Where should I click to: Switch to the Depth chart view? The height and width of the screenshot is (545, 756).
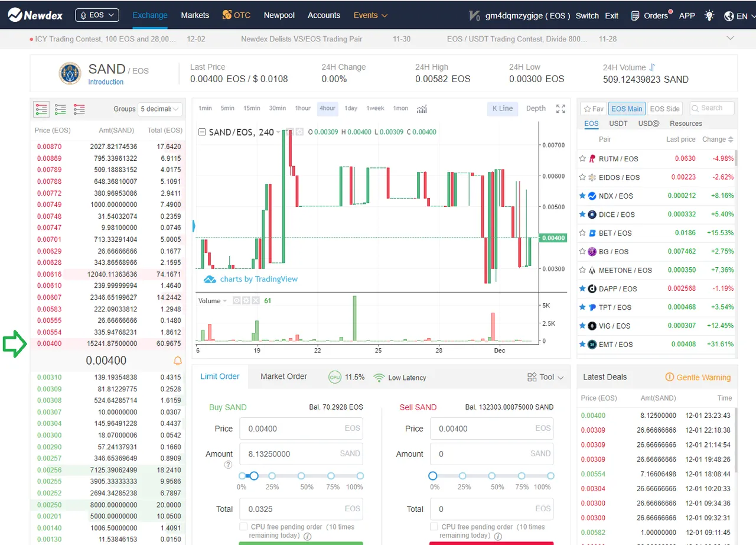coord(536,108)
